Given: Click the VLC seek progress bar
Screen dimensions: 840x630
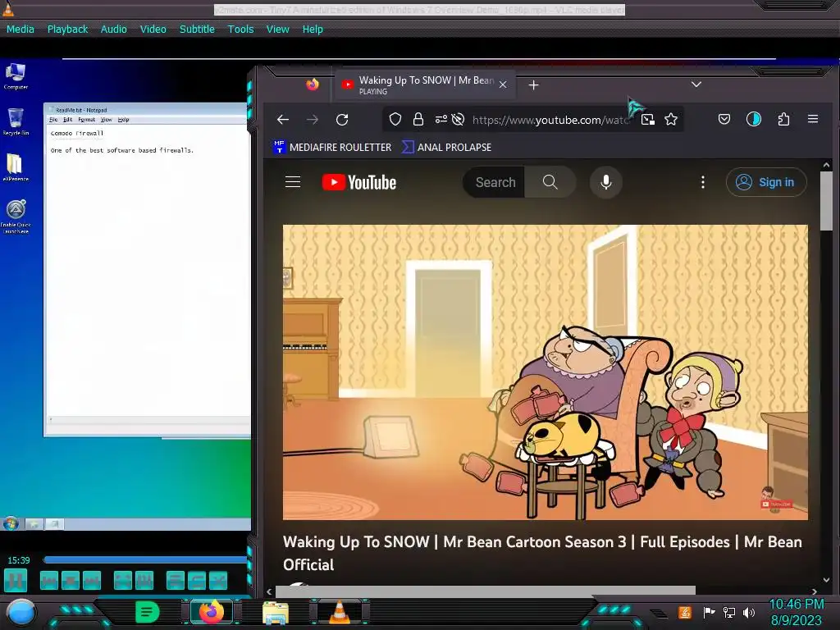Looking at the screenshot, I should 146,559.
